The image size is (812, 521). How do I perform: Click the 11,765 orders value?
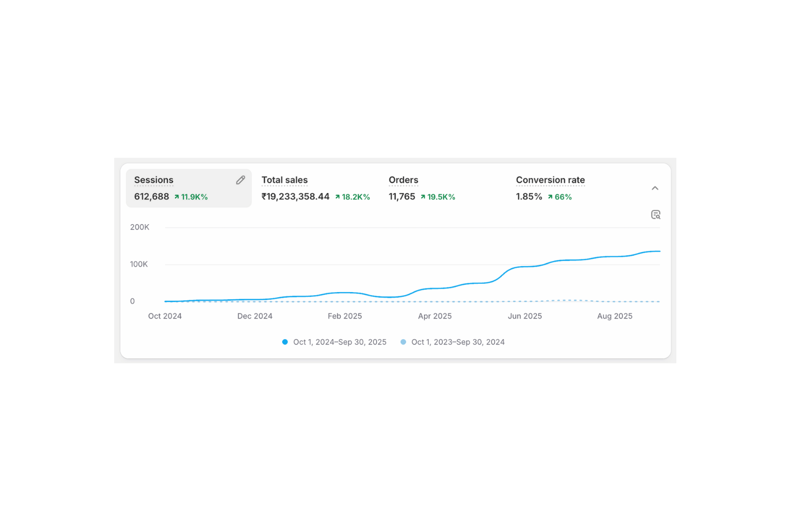(x=402, y=197)
